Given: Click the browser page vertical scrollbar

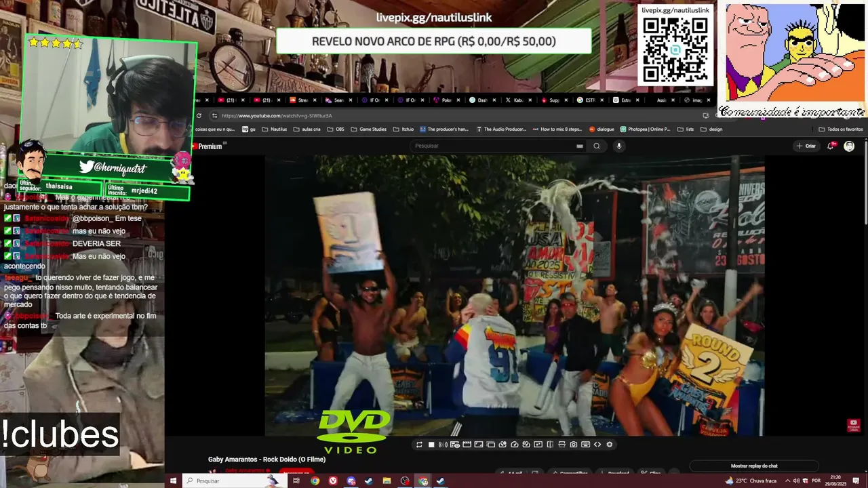Looking at the screenshot, I should (865, 183).
